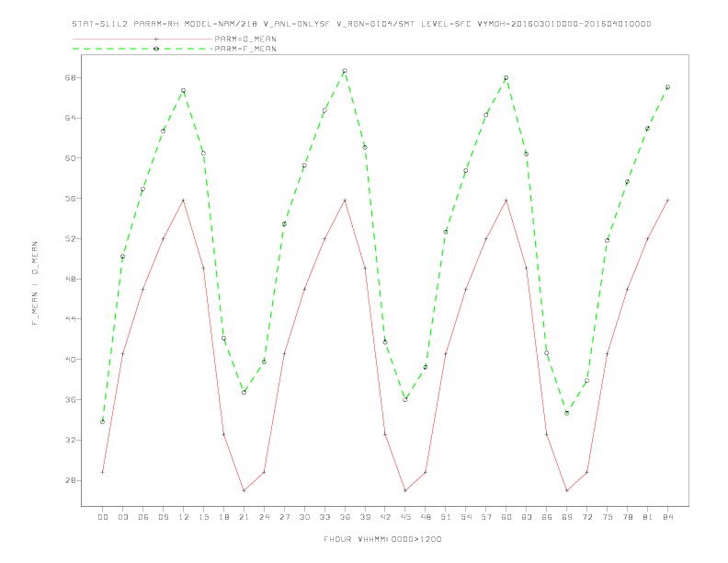
Task: Click the x-axis tick label 72
Action: (x=586, y=517)
